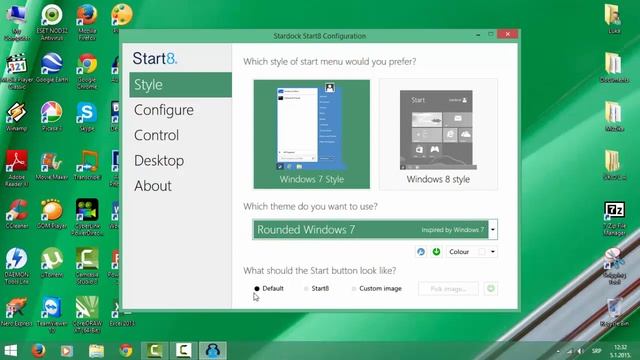Click the green download theme icon

pos(436,252)
